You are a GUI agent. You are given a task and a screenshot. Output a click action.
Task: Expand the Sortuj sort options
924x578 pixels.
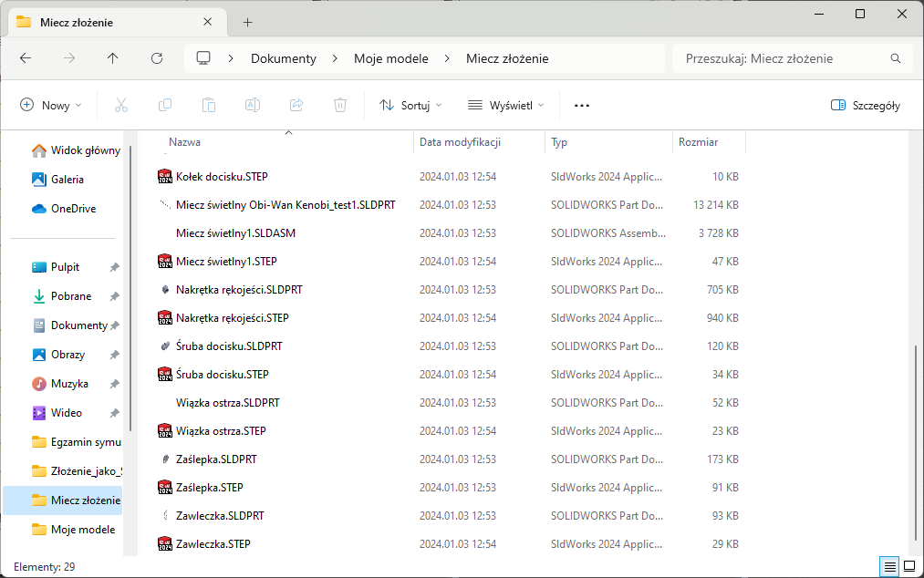[410, 106]
